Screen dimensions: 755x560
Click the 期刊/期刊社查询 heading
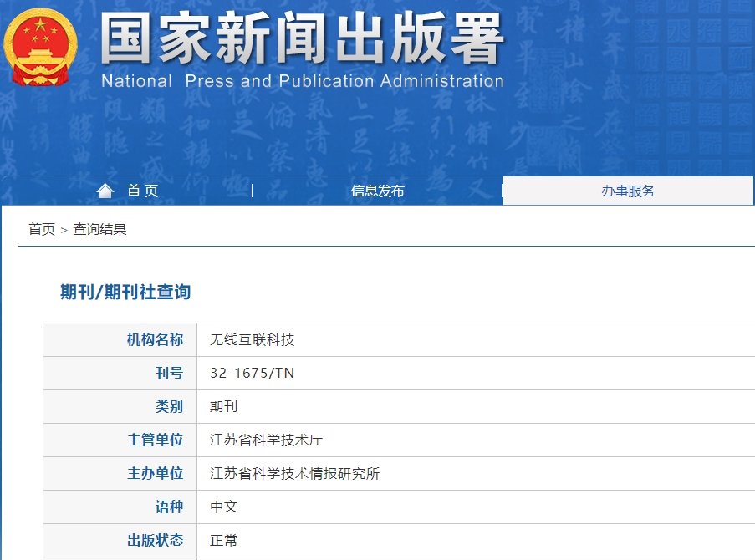(125, 292)
